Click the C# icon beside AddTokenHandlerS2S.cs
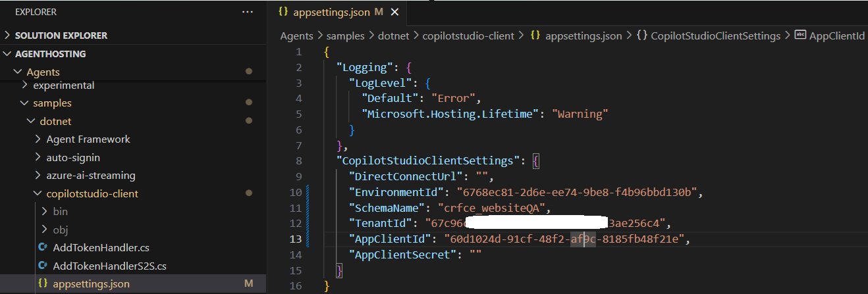The image size is (868, 294). coord(43,266)
